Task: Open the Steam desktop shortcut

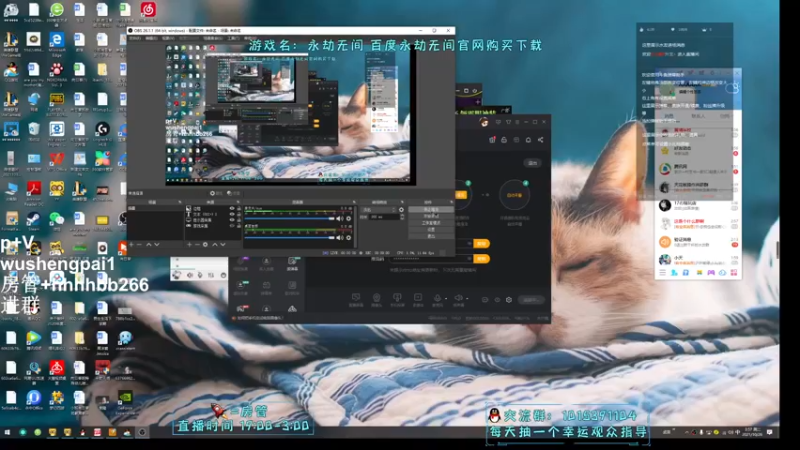Action: coord(34,220)
